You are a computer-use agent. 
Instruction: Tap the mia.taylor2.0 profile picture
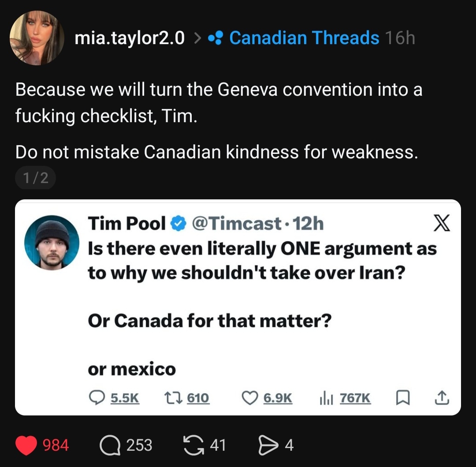pyautogui.click(x=37, y=38)
